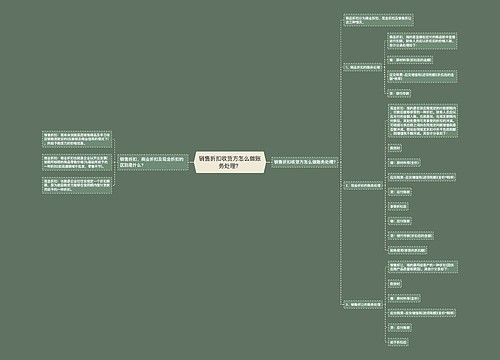
Task: Select the 贷：银行存款(折扣后的金额) node
Action: pos(411,236)
